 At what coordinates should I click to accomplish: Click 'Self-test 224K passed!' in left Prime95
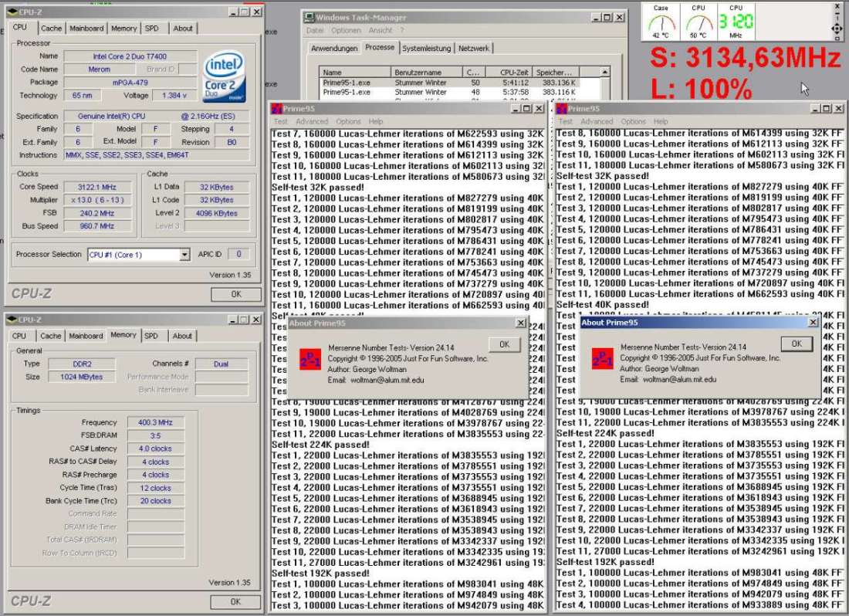320,445
